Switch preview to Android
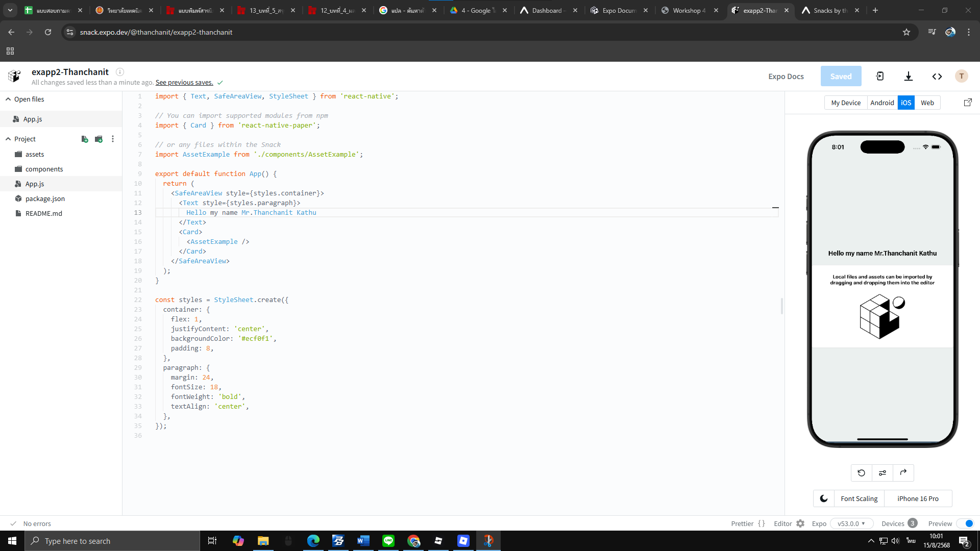The width and height of the screenshot is (980, 551). (882, 103)
